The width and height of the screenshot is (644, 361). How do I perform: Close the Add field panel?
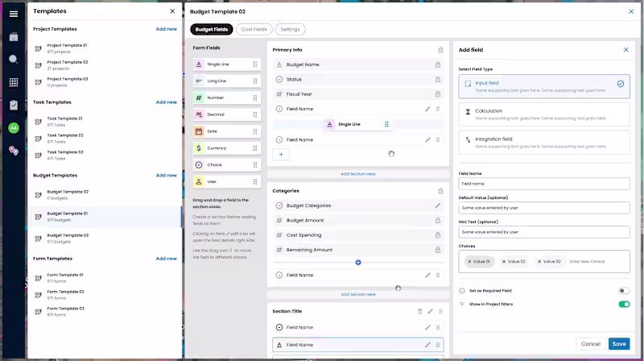pyautogui.click(x=626, y=50)
